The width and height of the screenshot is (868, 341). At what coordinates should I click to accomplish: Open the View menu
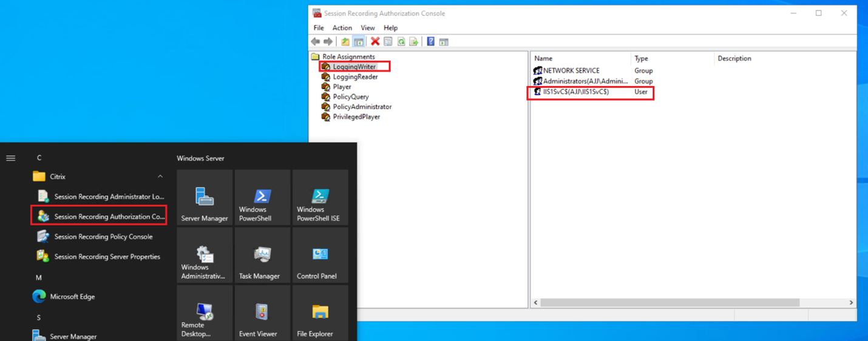click(368, 28)
